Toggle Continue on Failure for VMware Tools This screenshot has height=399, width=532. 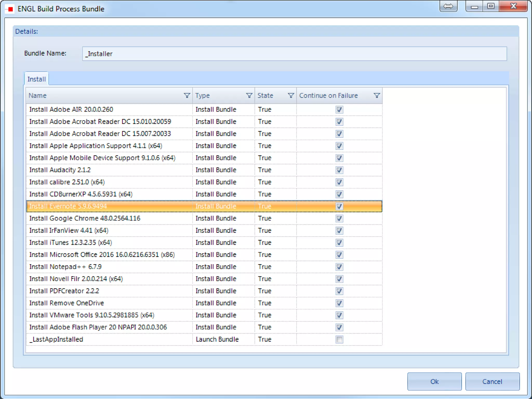pos(339,315)
